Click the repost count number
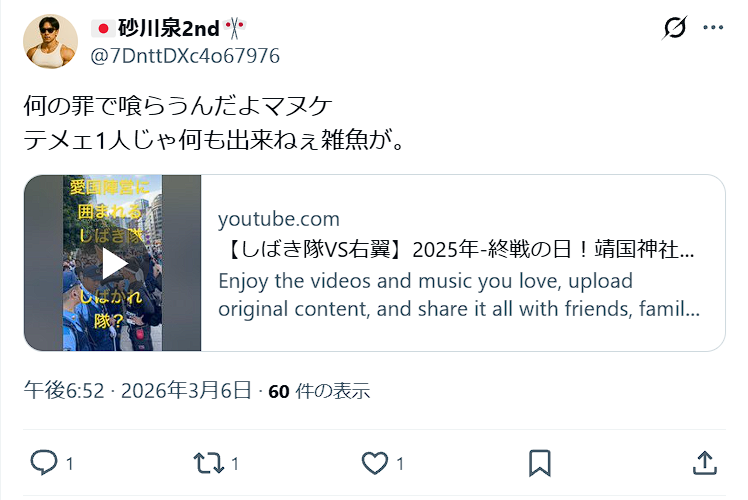This screenshot has width=748, height=500. (235, 464)
